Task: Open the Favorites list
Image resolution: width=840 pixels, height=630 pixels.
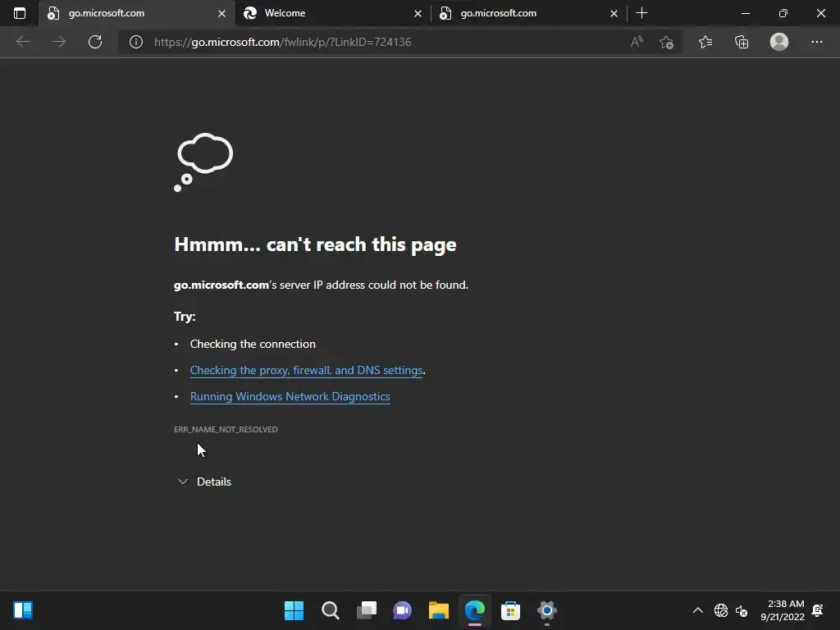Action: click(x=705, y=42)
